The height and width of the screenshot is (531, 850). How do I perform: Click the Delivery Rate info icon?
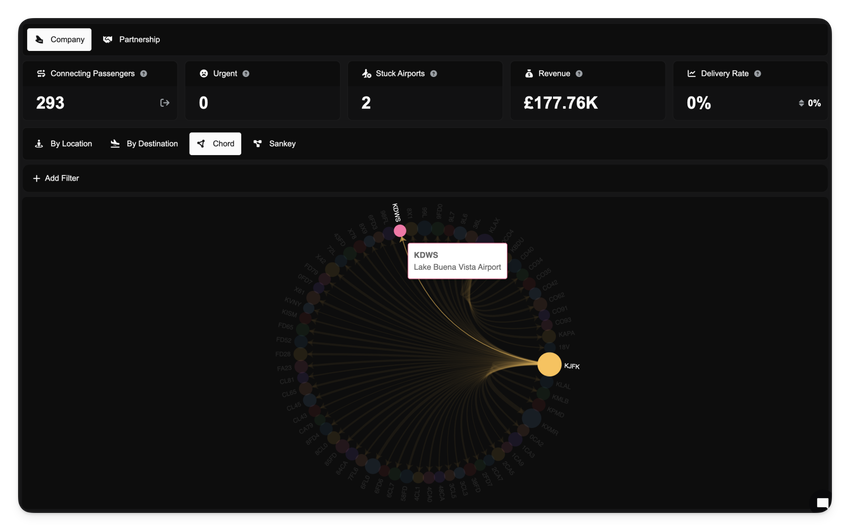[x=758, y=74]
